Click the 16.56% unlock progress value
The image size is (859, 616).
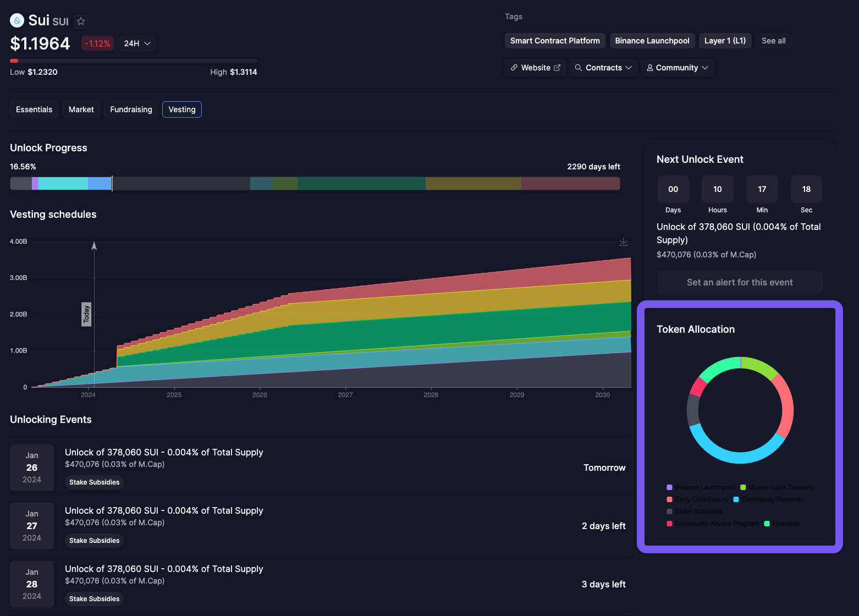coord(23,167)
